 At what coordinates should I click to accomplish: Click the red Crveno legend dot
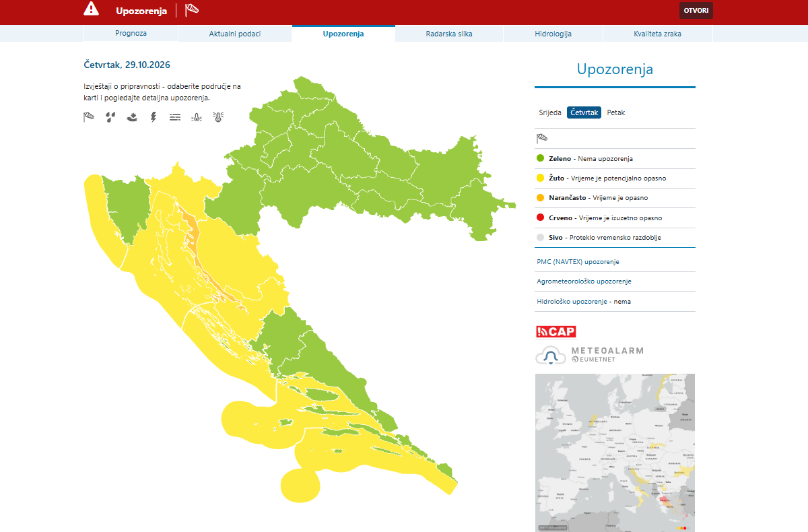[x=540, y=218]
